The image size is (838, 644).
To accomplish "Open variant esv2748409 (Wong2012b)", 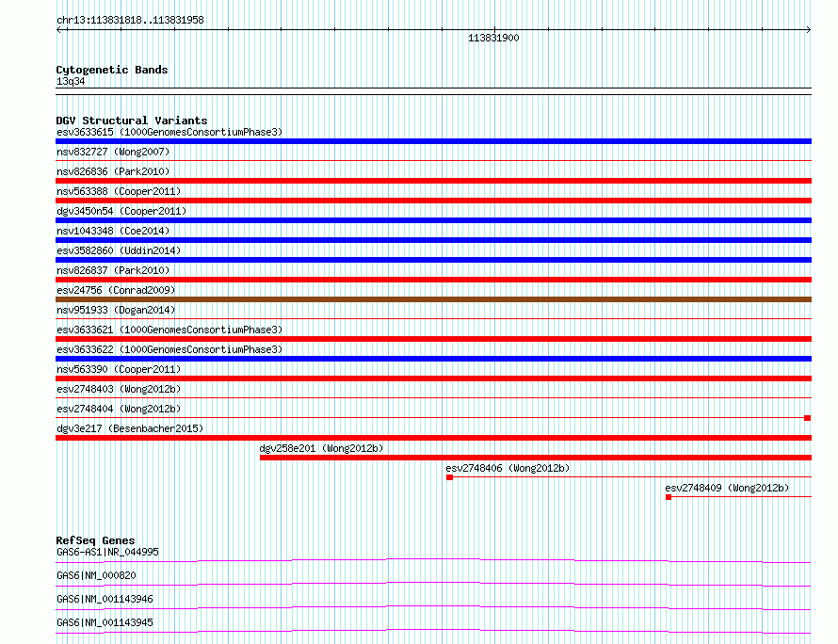I will click(727, 488).
